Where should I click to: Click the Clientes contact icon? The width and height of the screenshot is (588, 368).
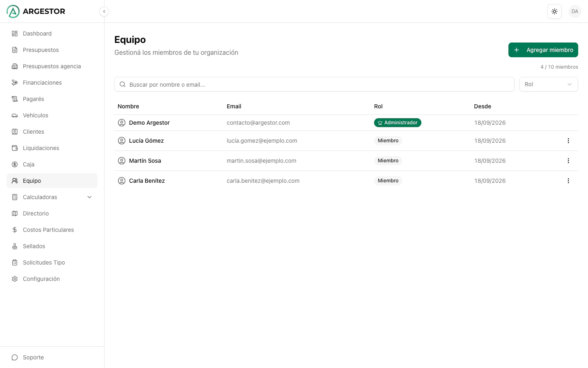click(x=15, y=132)
